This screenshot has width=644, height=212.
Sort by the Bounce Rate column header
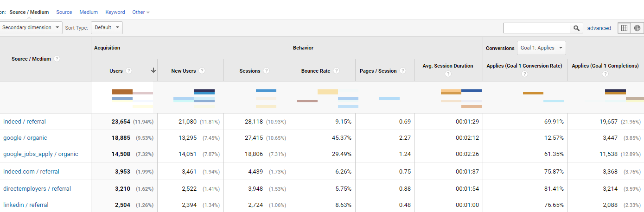coord(316,71)
